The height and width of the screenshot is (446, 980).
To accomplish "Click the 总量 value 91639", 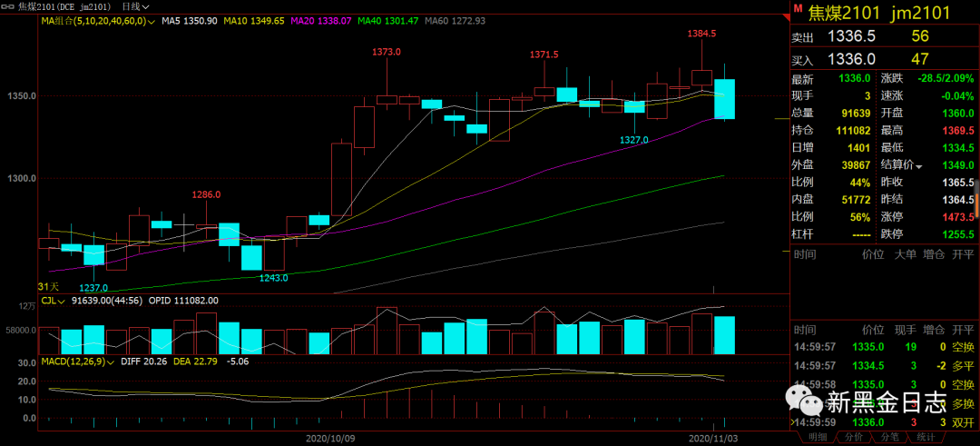I will 856,114.
